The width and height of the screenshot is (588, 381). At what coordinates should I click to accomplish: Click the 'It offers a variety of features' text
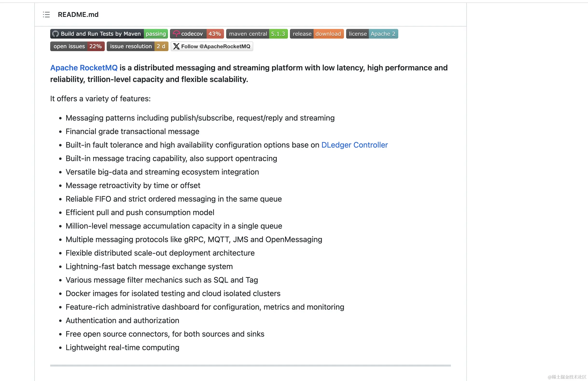coord(100,99)
